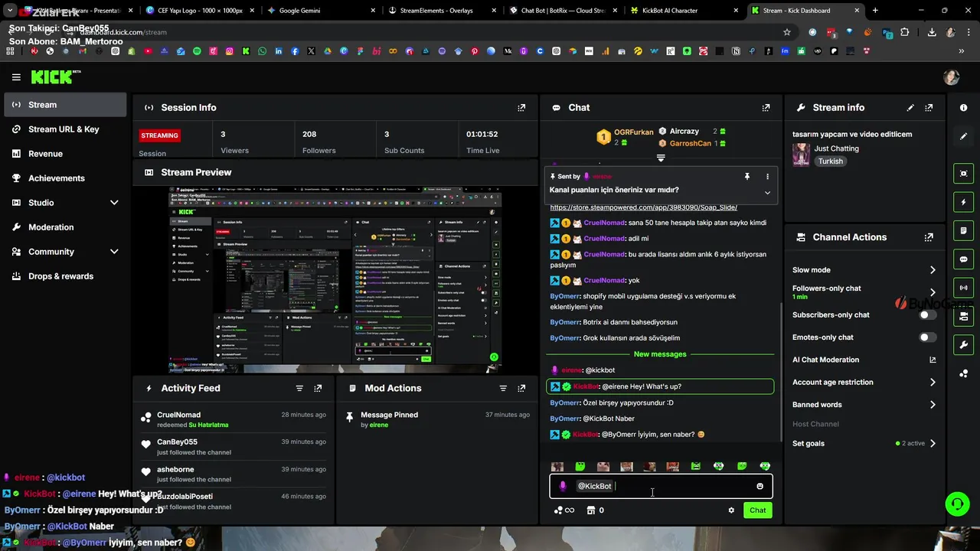The width and height of the screenshot is (980, 551).
Task: Click the chat bubble icon in right toolbar
Action: click(963, 259)
